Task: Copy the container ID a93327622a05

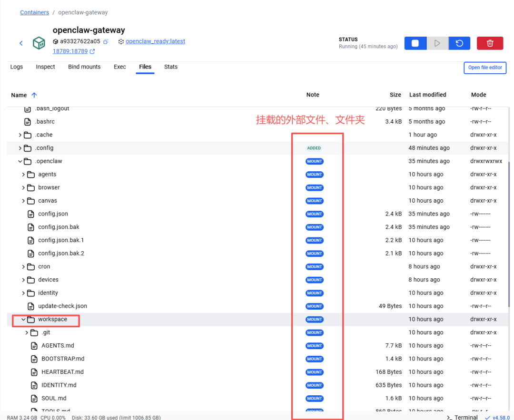Action: [x=106, y=41]
